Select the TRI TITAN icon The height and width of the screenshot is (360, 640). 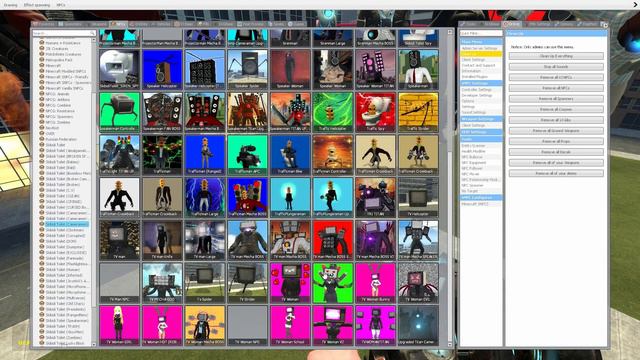pos(376,198)
